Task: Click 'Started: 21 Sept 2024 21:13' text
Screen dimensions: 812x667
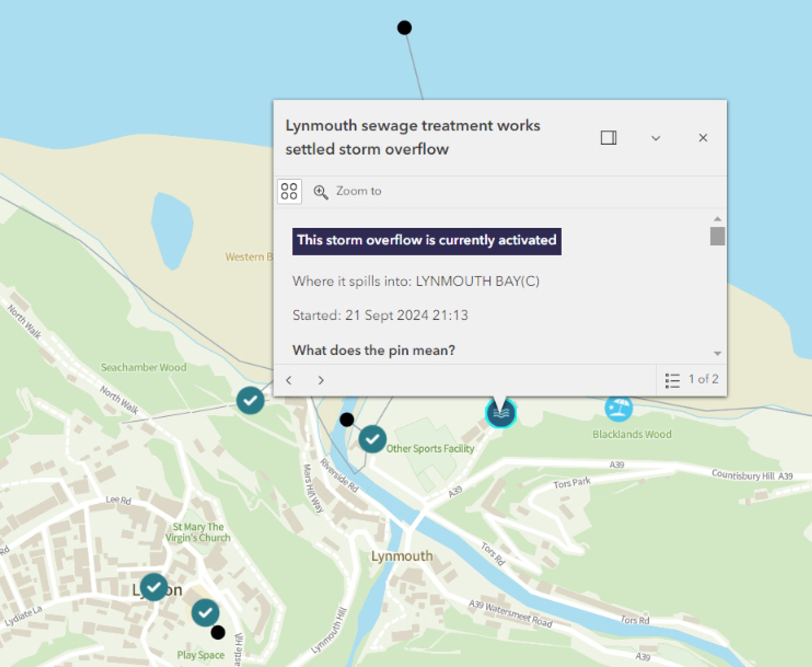Action: click(x=380, y=315)
